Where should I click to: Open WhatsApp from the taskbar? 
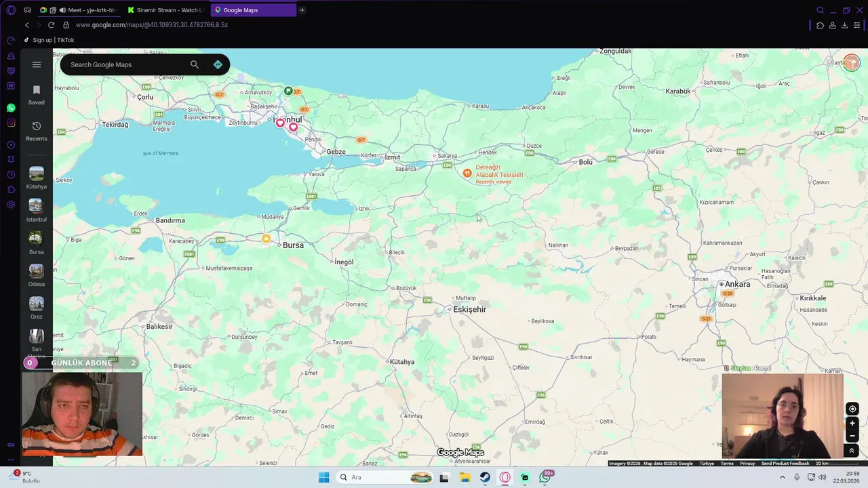click(545, 477)
